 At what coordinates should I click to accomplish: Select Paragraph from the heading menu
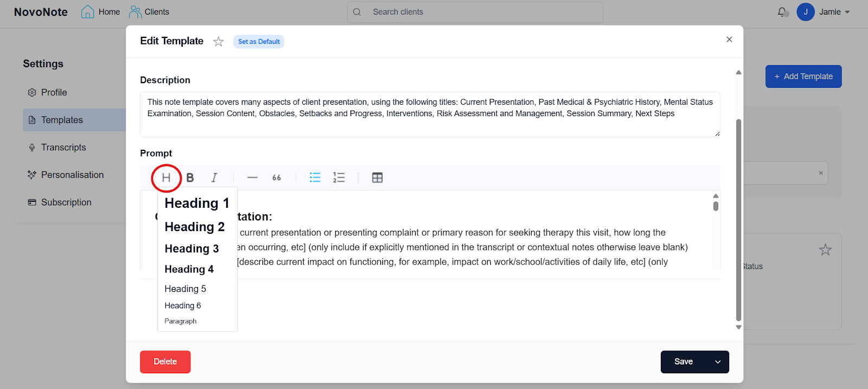pyautogui.click(x=181, y=321)
